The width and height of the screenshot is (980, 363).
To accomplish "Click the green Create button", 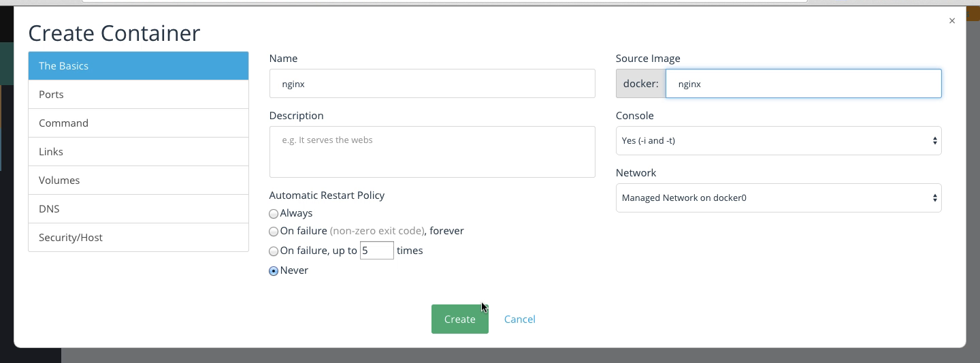I will [x=460, y=319].
